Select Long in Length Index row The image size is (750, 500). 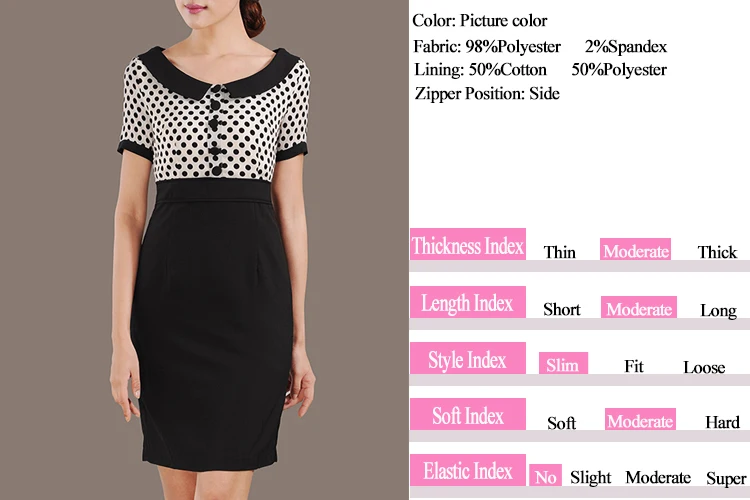(718, 311)
